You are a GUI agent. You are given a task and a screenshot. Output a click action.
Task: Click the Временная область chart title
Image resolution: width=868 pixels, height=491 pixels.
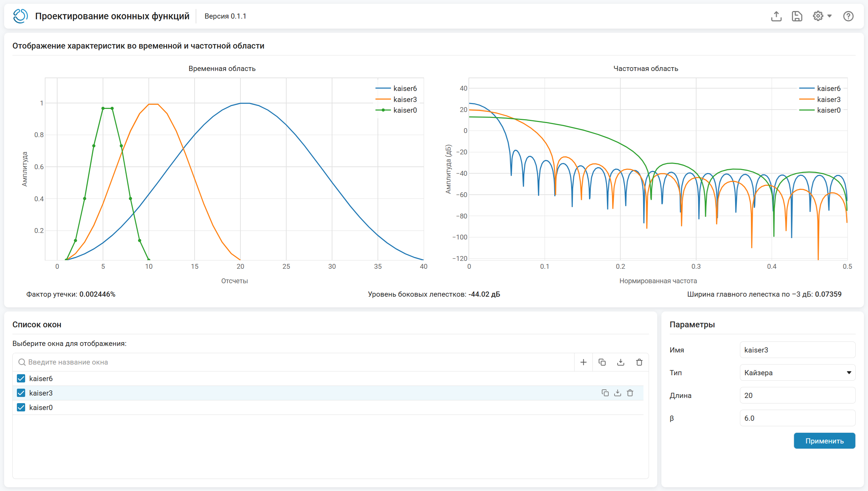pos(222,69)
